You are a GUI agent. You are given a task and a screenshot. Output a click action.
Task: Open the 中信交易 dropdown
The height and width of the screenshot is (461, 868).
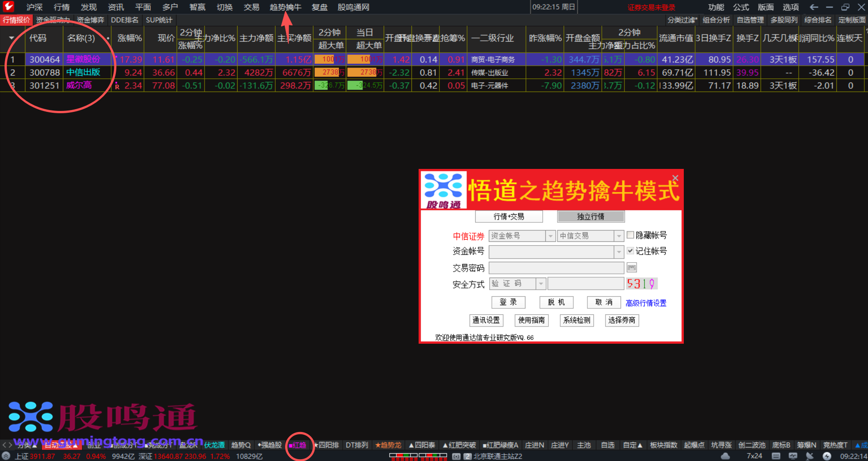click(x=619, y=236)
